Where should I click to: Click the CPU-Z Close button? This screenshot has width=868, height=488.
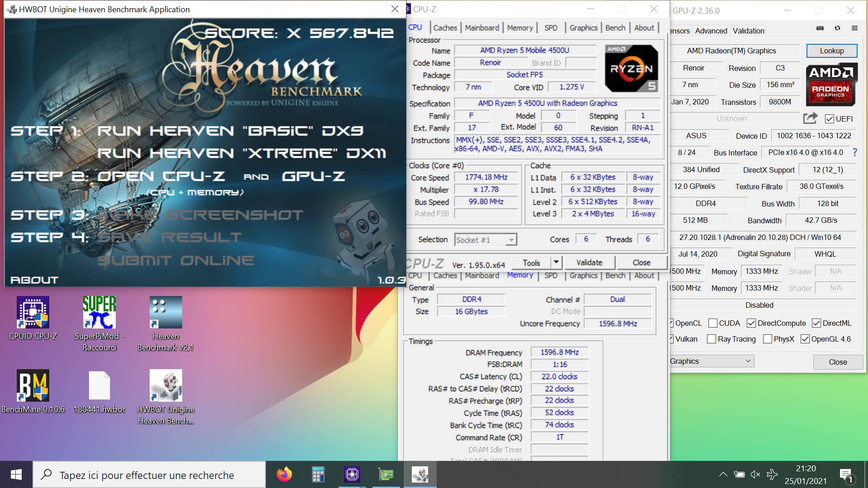tap(642, 263)
